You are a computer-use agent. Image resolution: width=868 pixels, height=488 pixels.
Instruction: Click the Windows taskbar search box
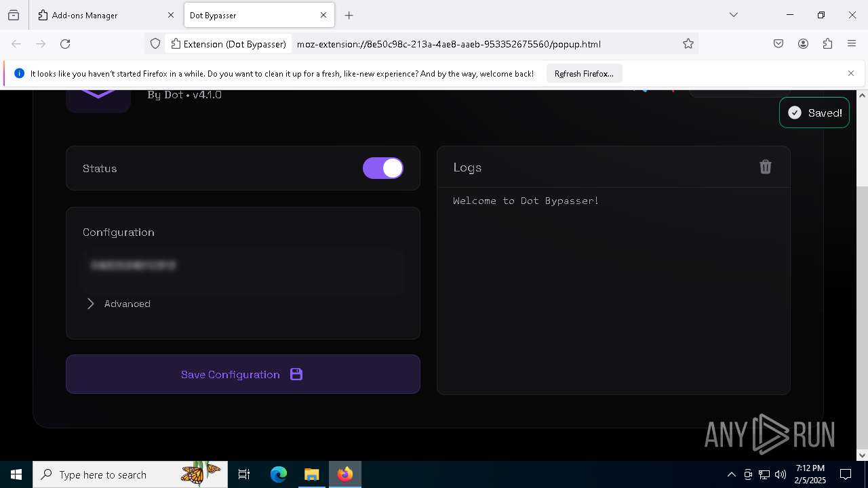pyautogui.click(x=130, y=474)
